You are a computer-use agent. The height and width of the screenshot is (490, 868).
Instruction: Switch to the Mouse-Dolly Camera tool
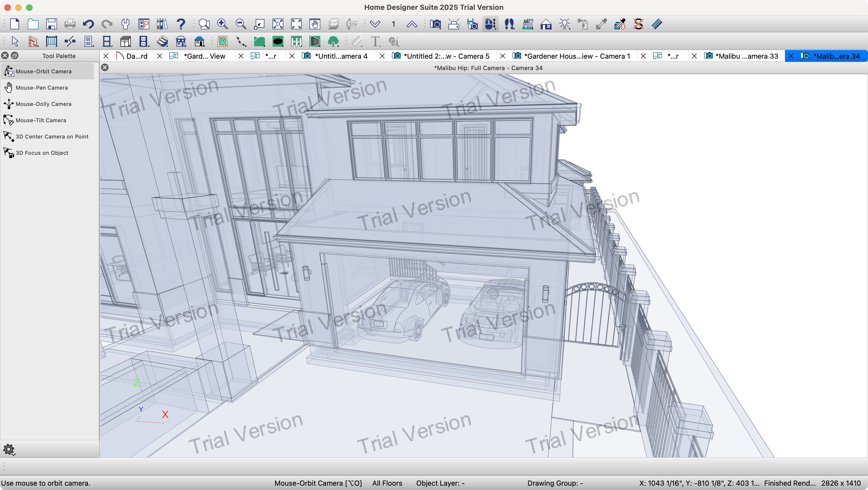tap(43, 103)
